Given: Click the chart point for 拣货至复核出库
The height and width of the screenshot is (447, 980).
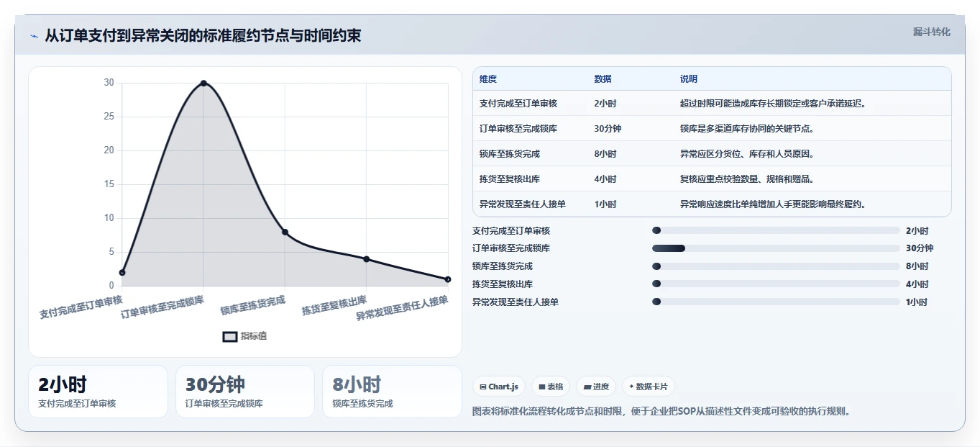Looking at the screenshot, I should point(366,259).
